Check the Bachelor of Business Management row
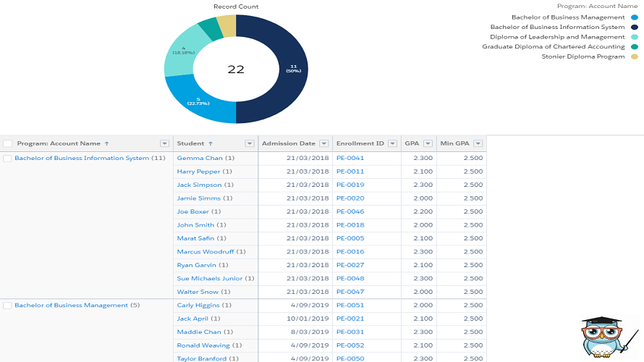644x362 pixels. tap(8, 306)
